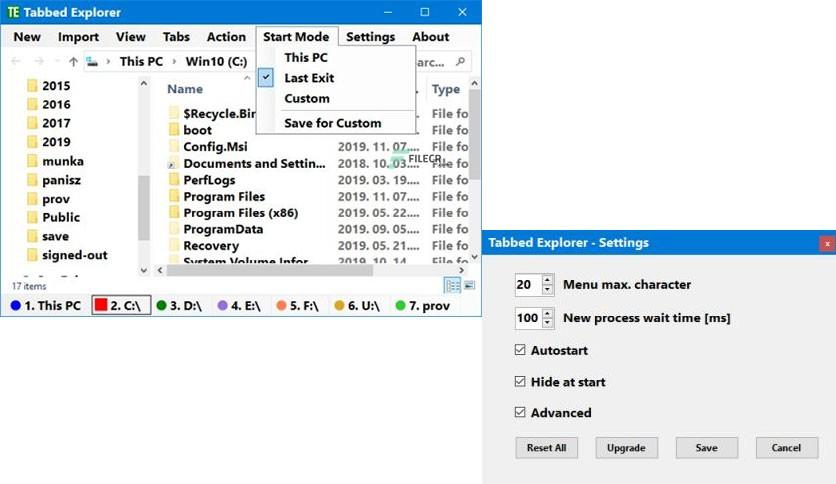Select the panisz folder in tree
The width and height of the screenshot is (836, 484).
click(61, 180)
